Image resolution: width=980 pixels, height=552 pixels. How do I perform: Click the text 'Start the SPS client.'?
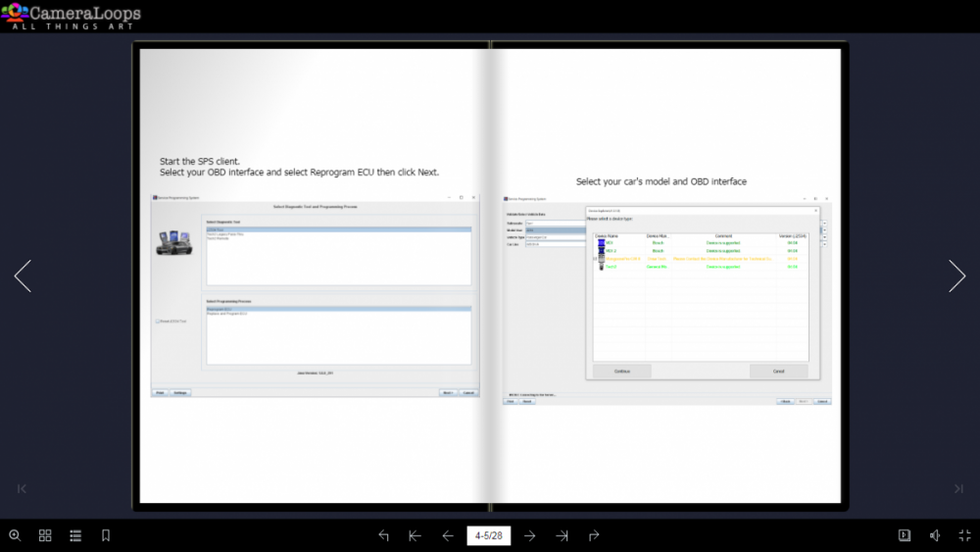[x=199, y=162]
